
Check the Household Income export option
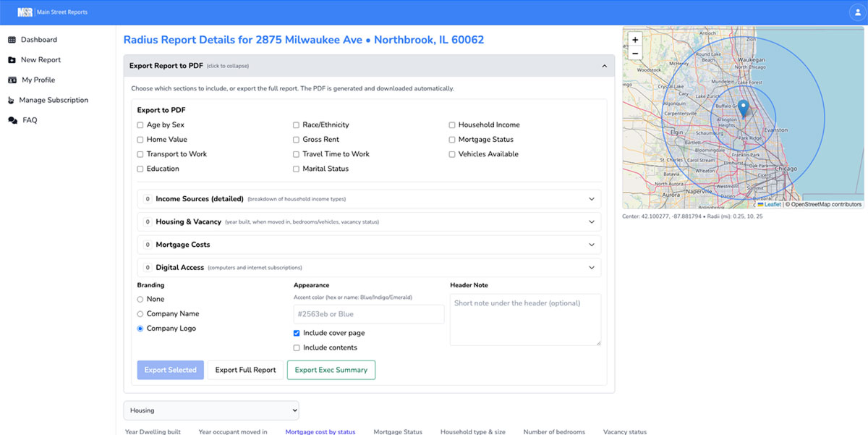pyautogui.click(x=452, y=124)
